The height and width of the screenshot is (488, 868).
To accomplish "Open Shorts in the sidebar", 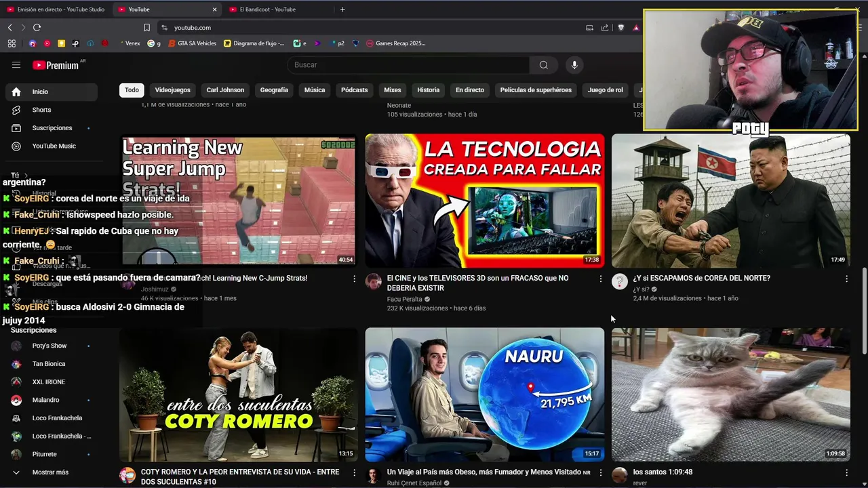I will (x=52, y=110).
